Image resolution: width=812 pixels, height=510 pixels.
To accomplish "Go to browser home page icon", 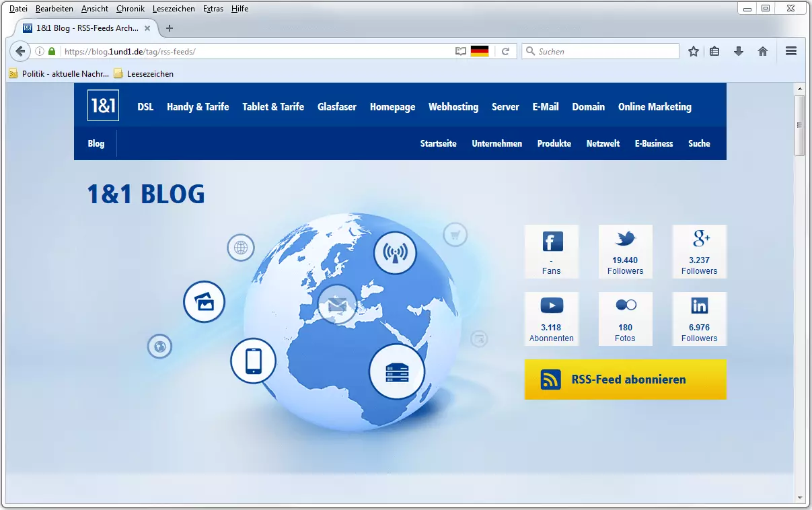I will [x=763, y=51].
